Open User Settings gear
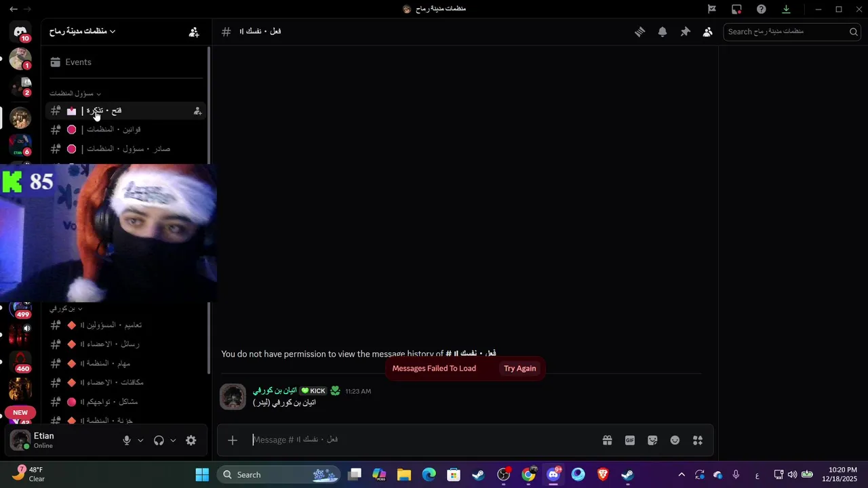Viewport: 868px width, 488px height. pos(191,441)
